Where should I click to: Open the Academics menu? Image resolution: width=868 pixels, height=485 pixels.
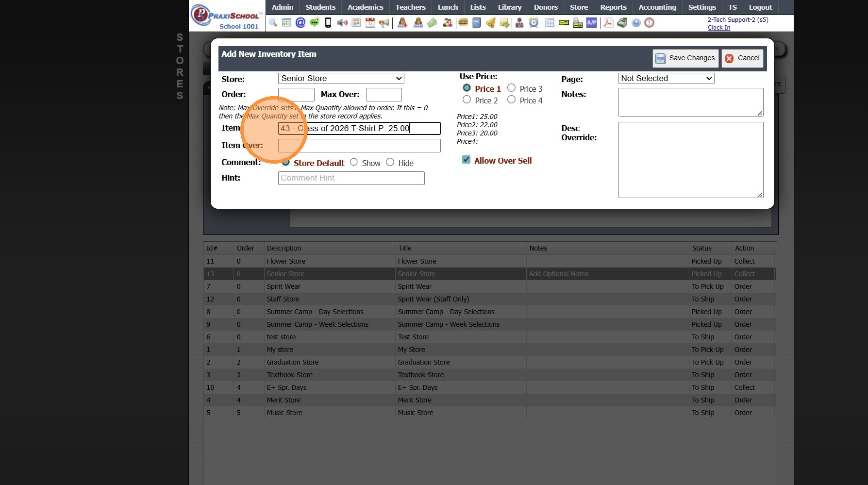click(366, 7)
